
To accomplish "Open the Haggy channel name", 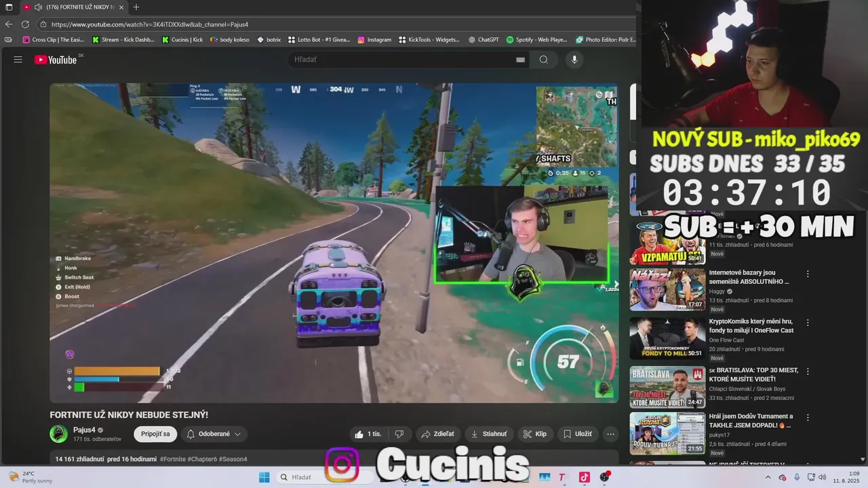I will coord(717,291).
